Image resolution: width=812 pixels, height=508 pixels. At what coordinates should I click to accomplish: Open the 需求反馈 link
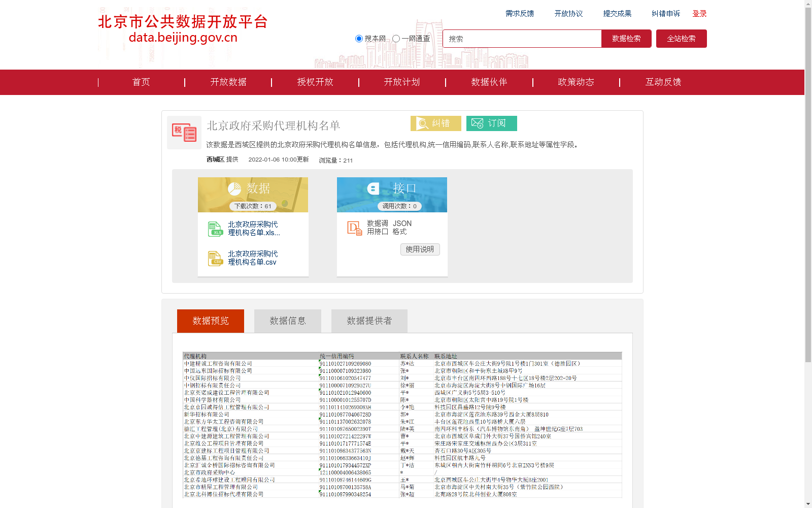coord(520,14)
